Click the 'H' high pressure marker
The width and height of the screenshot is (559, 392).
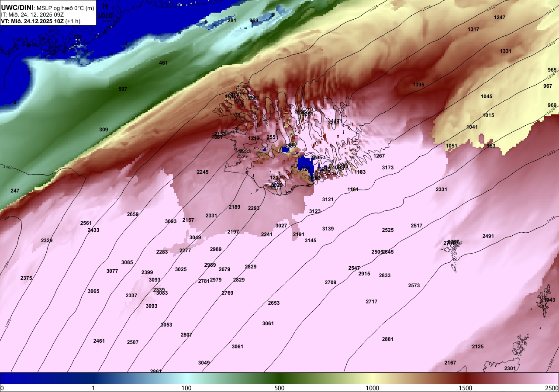[105, 6]
